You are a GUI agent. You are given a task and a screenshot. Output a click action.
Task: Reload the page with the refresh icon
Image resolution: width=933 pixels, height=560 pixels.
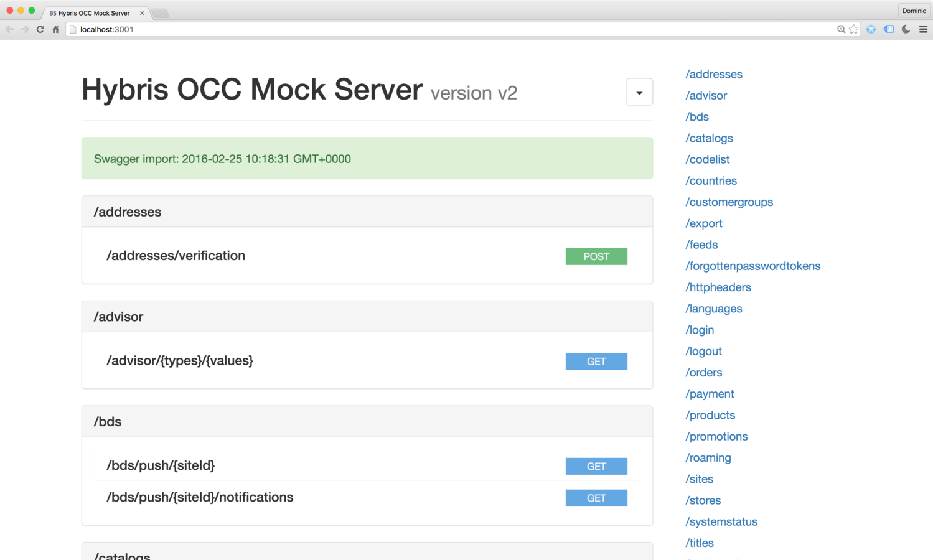[40, 29]
